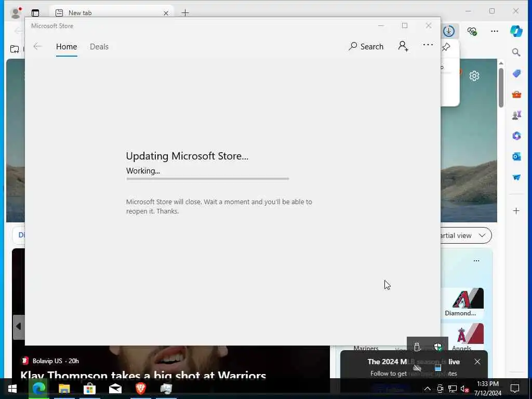Open sports card more options
532x399 pixels.
pyautogui.click(x=476, y=261)
